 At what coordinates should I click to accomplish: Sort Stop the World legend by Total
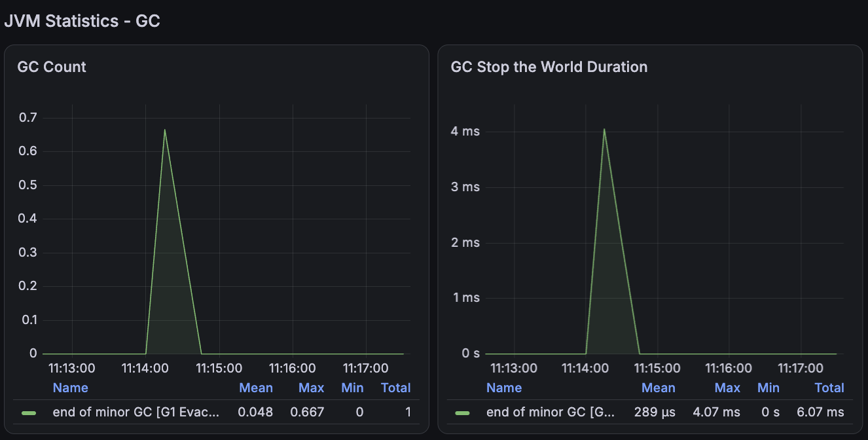[829, 388]
